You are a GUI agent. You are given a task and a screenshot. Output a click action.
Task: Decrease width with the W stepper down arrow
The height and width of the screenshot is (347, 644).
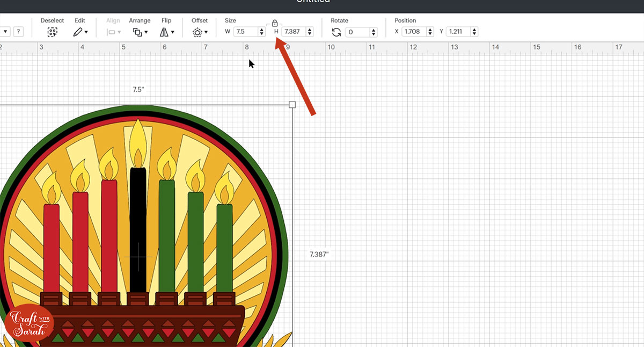coord(262,34)
